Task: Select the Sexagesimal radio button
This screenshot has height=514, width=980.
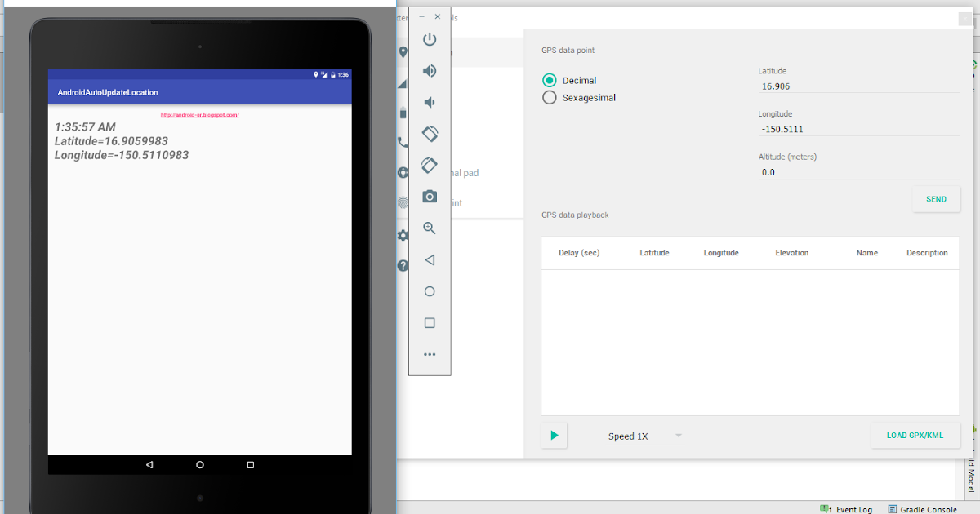Action: (549, 97)
